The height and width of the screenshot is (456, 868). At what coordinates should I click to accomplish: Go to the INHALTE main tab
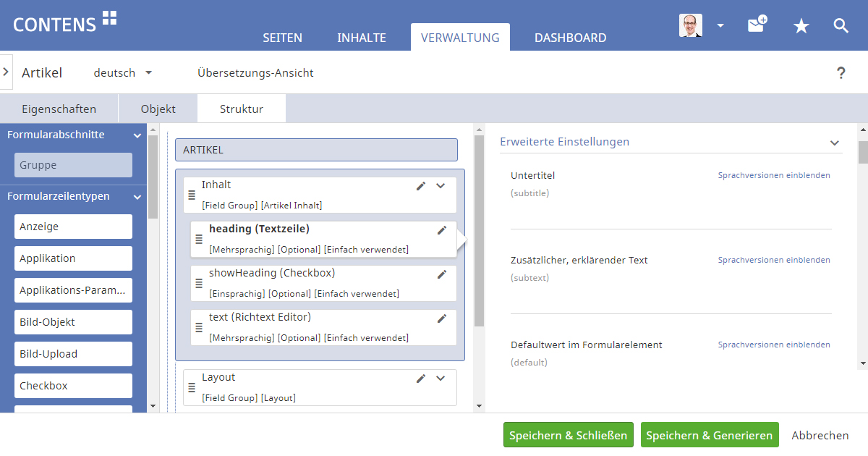click(x=362, y=38)
